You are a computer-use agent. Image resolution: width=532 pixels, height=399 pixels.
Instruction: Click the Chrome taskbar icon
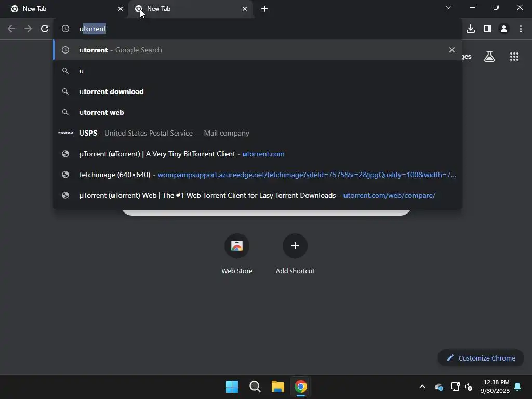point(301,387)
